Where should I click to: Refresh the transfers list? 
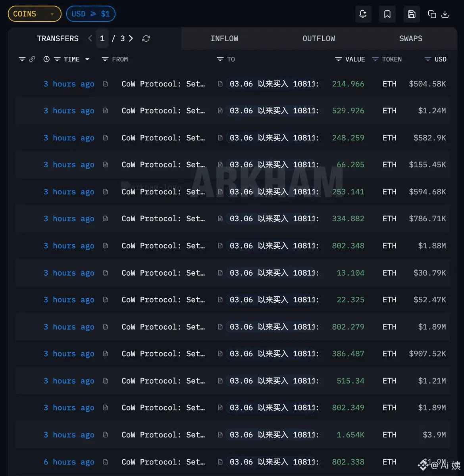click(x=146, y=38)
